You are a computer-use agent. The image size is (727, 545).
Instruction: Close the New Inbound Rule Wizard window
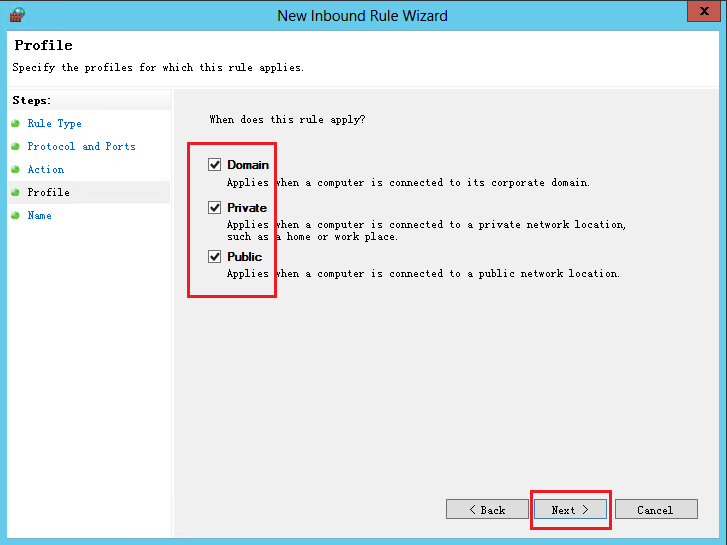703,11
